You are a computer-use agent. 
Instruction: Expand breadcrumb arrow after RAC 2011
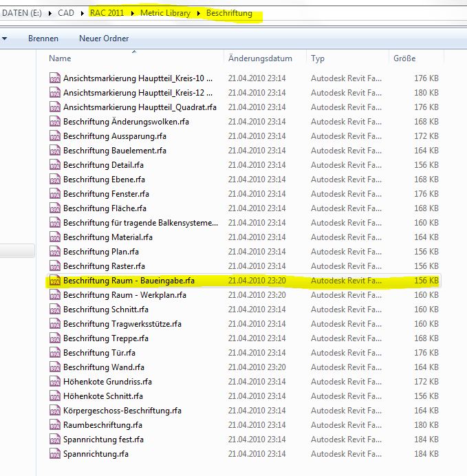coord(132,13)
